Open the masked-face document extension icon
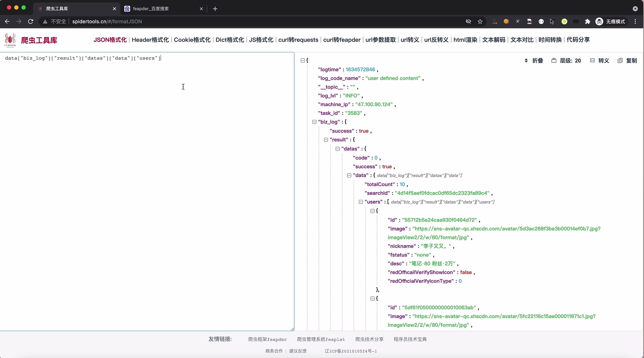644x358 pixels. [x=529, y=21]
